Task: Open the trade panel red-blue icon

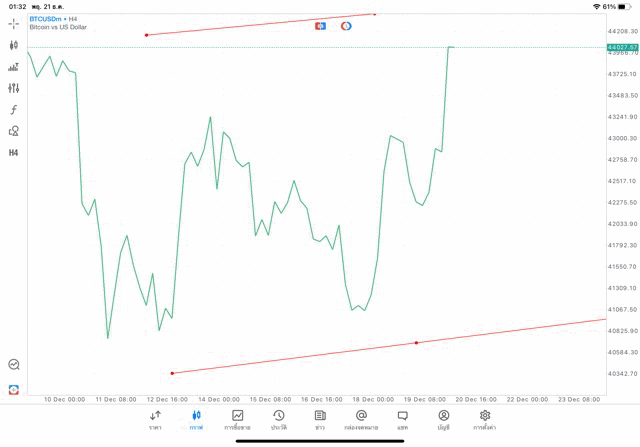Action: click(x=320, y=25)
